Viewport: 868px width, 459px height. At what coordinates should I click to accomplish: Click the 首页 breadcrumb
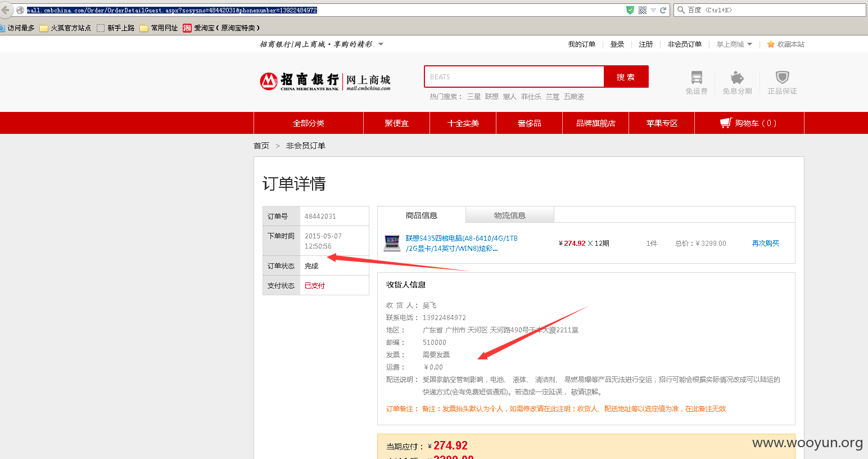261,146
